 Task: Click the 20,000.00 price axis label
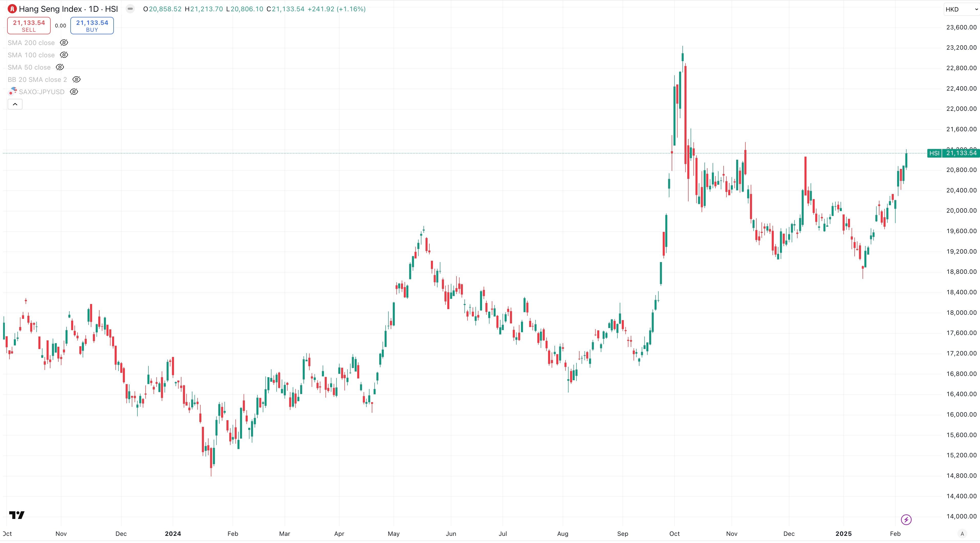click(x=961, y=210)
